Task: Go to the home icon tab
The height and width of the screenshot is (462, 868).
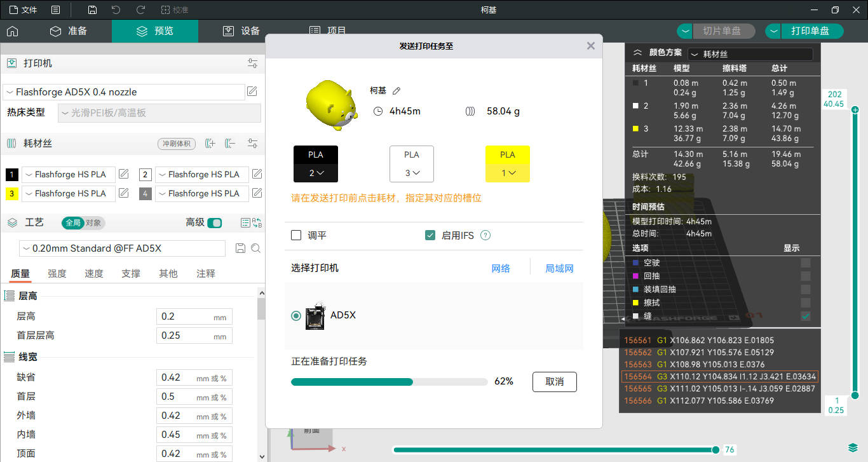Action: pos(12,31)
